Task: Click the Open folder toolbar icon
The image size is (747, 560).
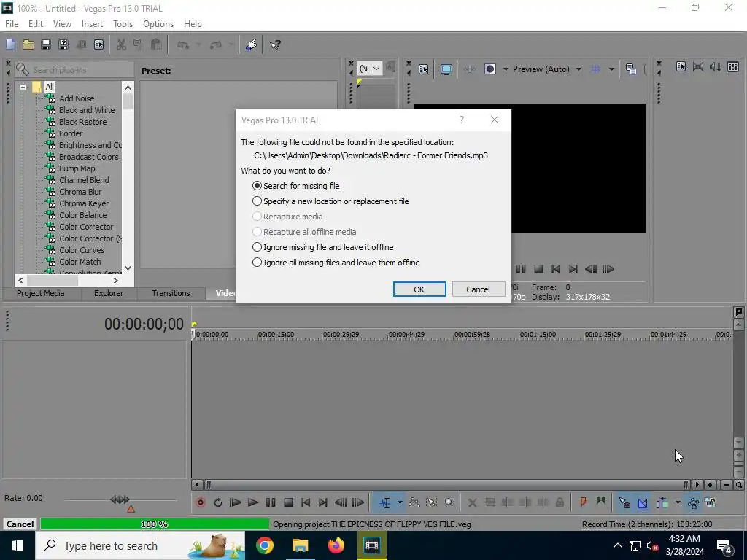Action: tap(28, 44)
